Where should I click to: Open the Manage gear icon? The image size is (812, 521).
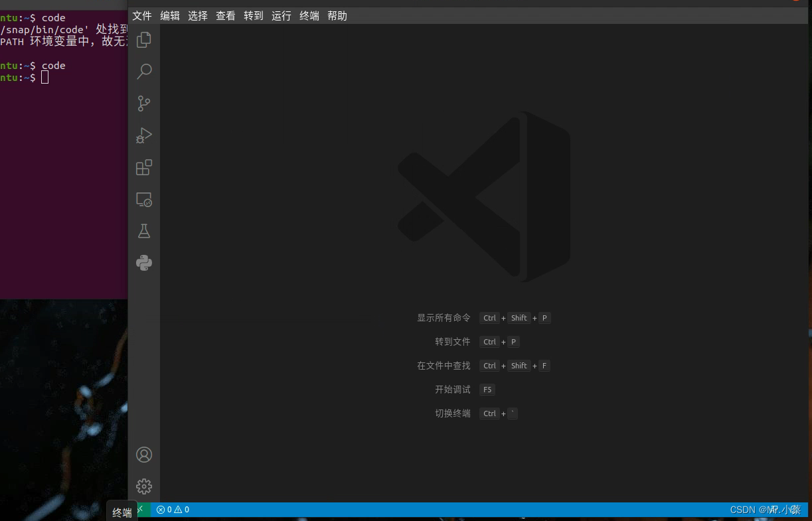pyautogui.click(x=144, y=486)
